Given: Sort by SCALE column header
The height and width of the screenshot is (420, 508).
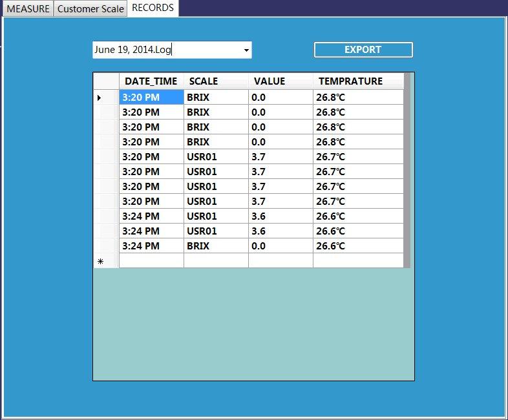Looking at the screenshot, I should (x=216, y=81).
